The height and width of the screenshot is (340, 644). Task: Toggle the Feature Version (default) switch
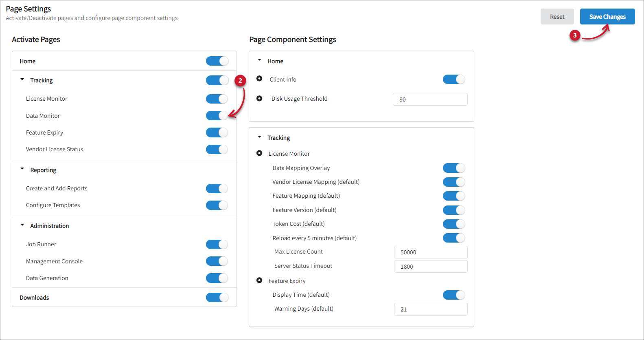click(454, 210)
